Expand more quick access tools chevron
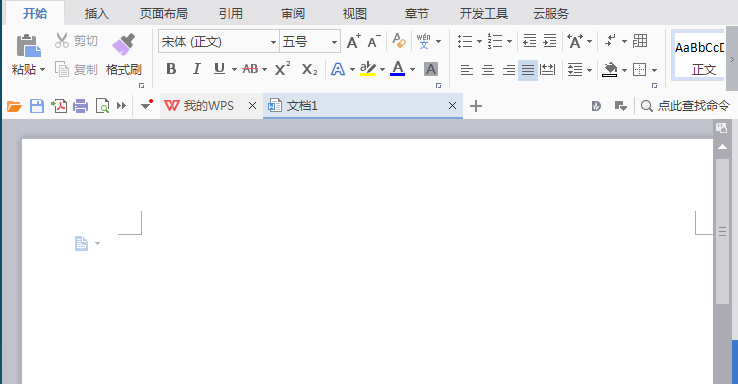The height and width of the screenshot is (384, 738). coord(121,106)
